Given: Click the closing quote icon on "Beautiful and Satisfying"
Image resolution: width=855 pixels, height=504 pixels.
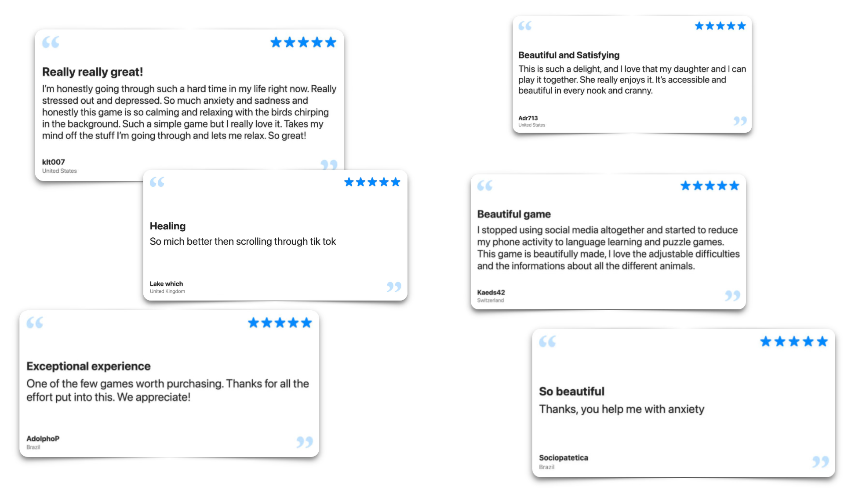Looking at the screenshot, I should coord(740,121).
